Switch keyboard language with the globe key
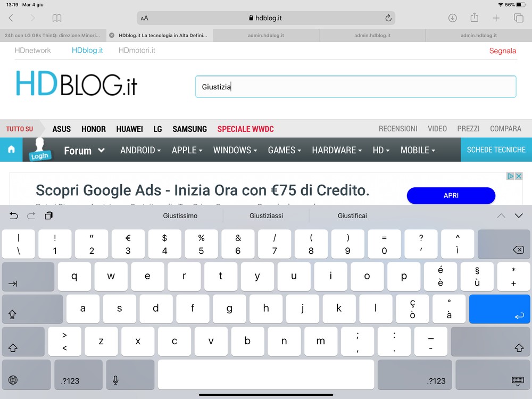 [27, 375]
